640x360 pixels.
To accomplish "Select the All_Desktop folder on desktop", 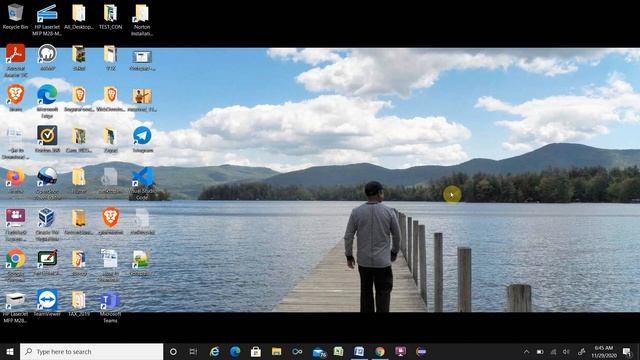I will pos(79,16).
